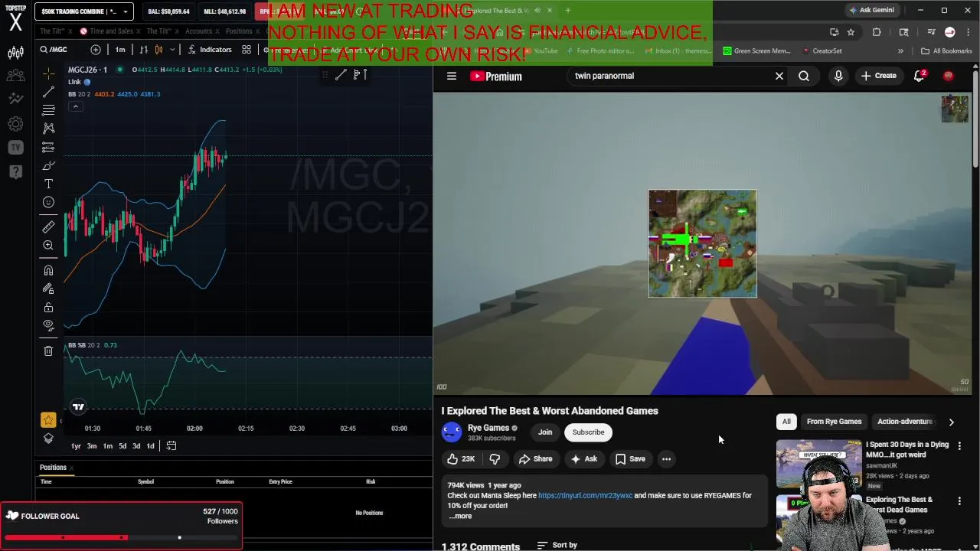980x551 pixels.
Task: Expand video description with ...more
Action: point(460,516)
